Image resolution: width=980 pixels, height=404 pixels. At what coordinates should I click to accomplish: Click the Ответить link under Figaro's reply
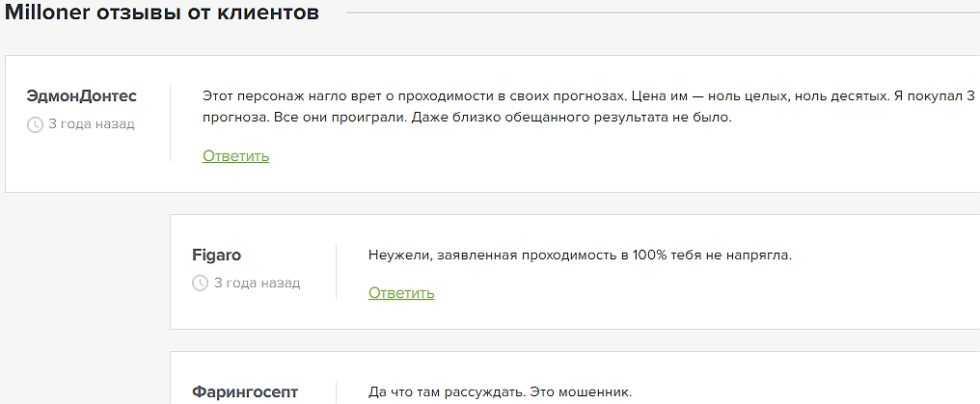[x=401, y=293]
